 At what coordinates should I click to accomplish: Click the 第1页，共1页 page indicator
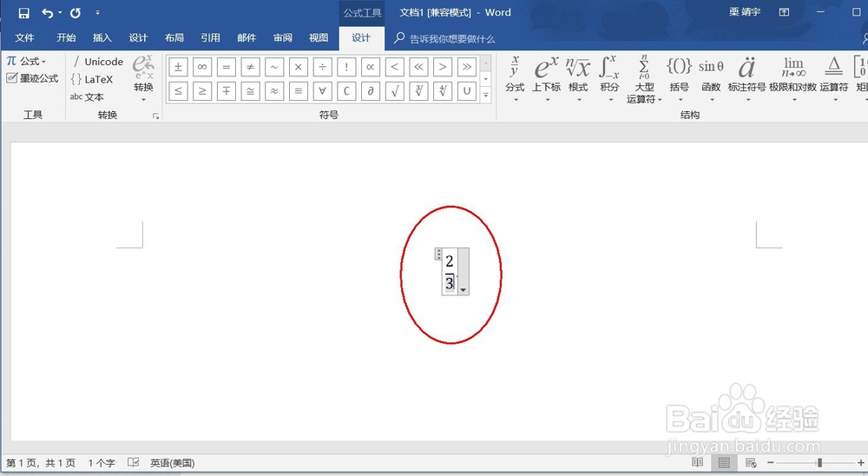[41, 463]
